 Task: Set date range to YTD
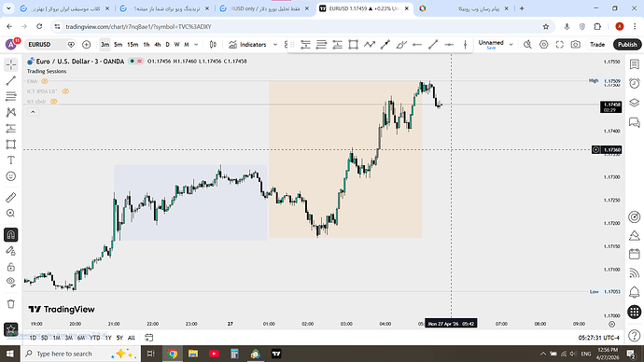95,338
